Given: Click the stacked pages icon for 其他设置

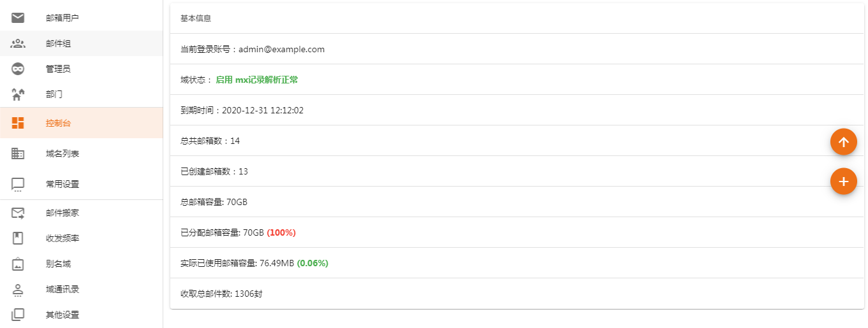Looking at the screenshot, I should [18, 315].
